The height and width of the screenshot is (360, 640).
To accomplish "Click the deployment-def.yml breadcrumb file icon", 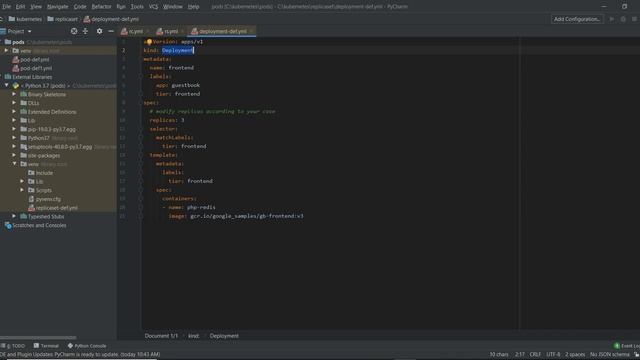I will click(87, 19).
